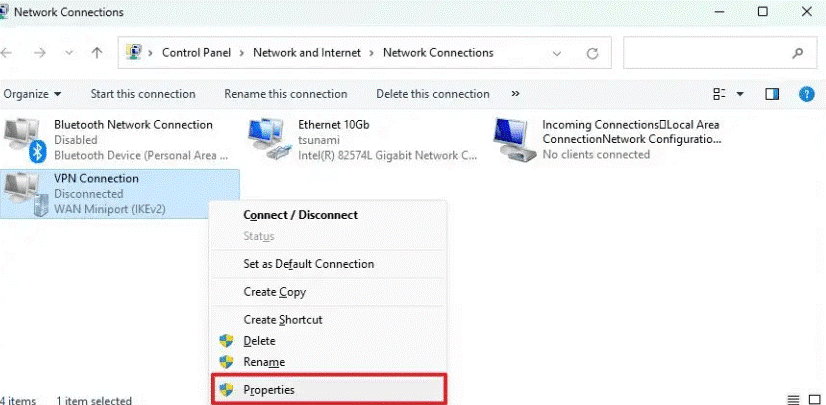Screen dimensions: 826x405
Task: Toggle the preview pane icon
Action: point(772,94)
